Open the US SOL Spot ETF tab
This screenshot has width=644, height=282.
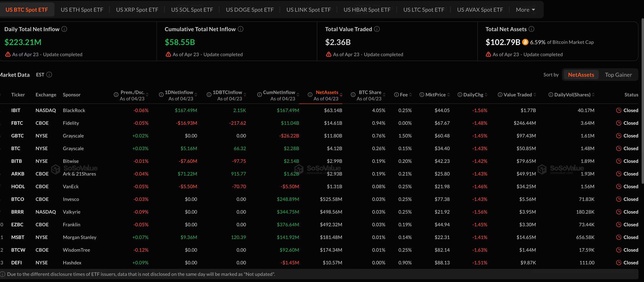[x=192, y=10]
